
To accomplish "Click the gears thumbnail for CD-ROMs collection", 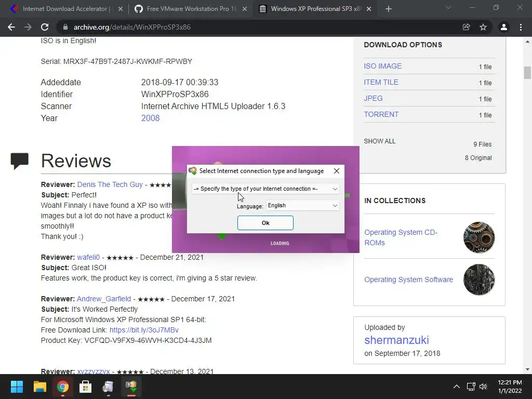I will coord(479,237).
